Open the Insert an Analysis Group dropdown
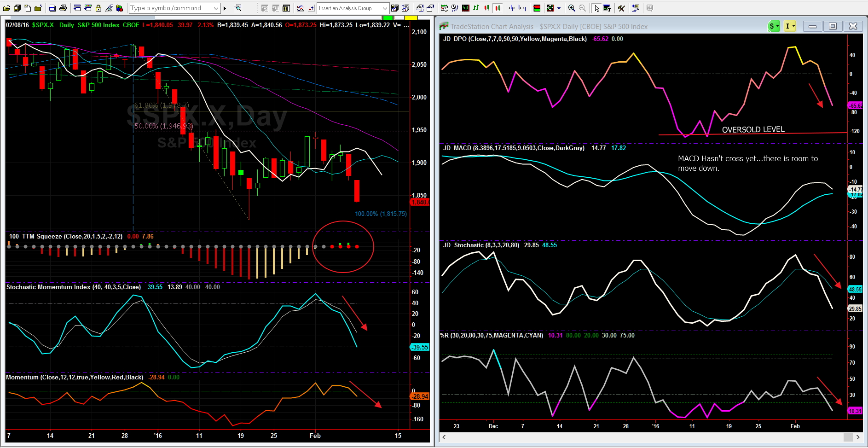The width and height of the screenshot is (868, 448). 385,8
